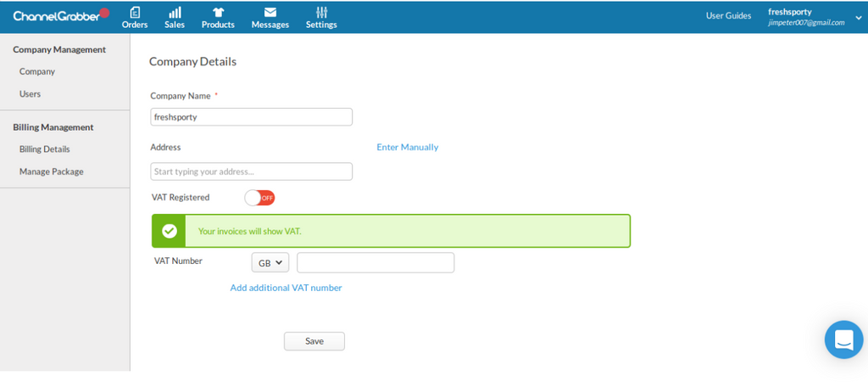Open the Sales bar chart icon
The height and width of the screenshot is (387, 868).
(x=175, y=13)
